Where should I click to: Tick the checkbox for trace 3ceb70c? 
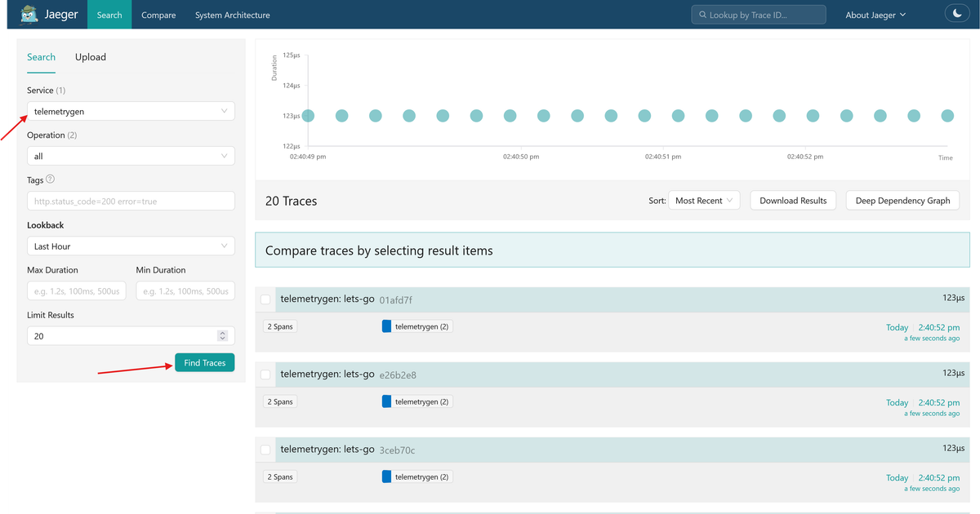[x=265, y=450]
